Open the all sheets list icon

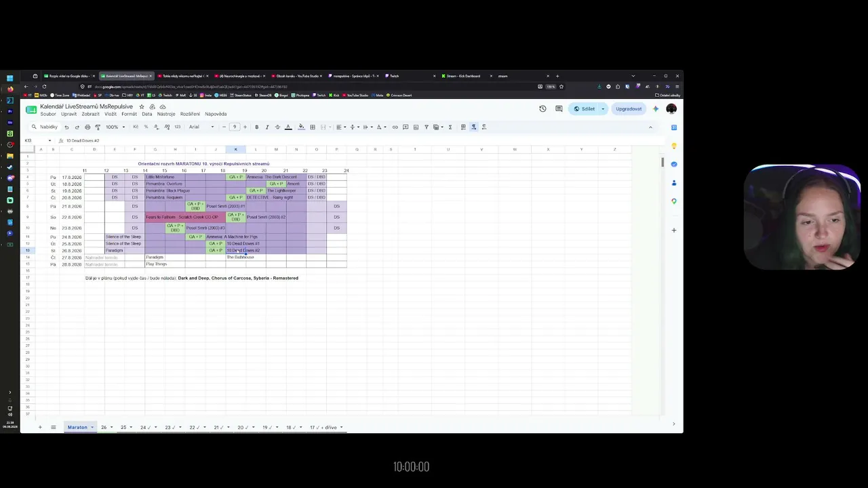(53, 428)
